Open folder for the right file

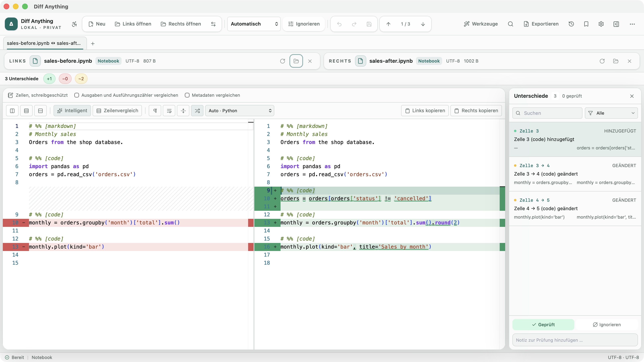tap(616, 61)
